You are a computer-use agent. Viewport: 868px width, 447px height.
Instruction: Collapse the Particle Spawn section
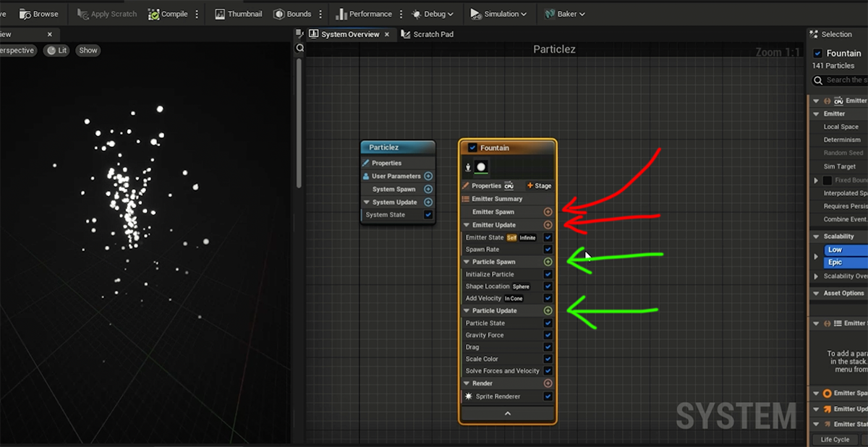click(x=467, y=262)
